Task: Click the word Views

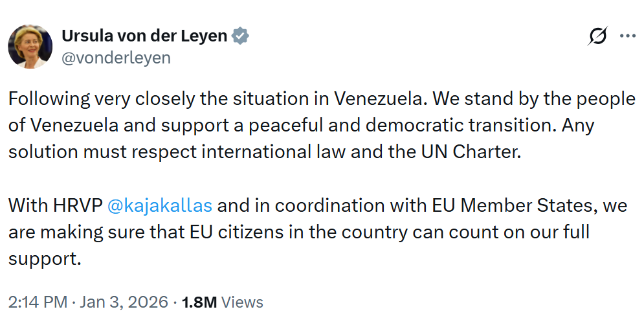Action: 243,302
